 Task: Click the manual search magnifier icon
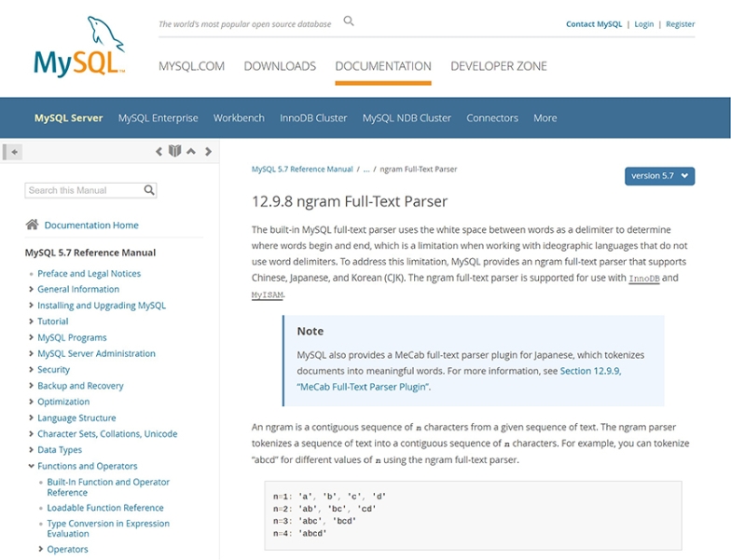click(x=149, y=190)
